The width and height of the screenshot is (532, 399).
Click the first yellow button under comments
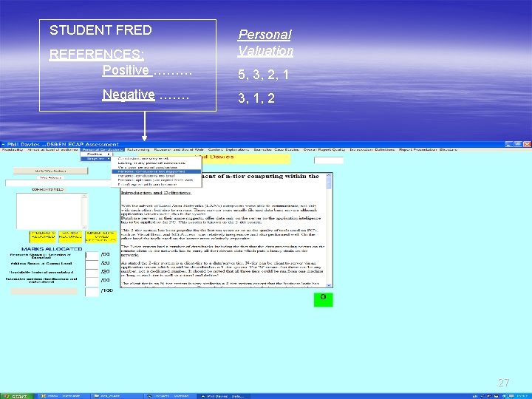(x=43, y=236)
